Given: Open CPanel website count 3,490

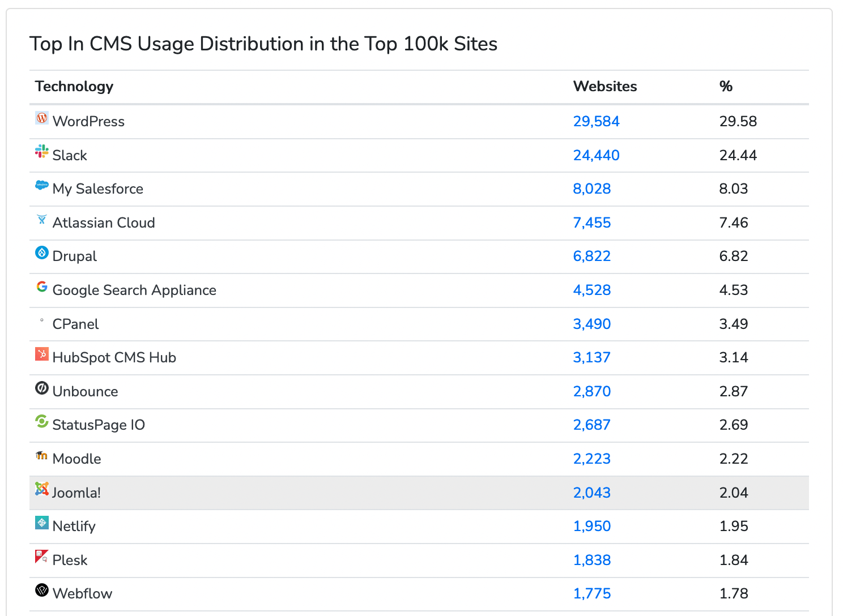Looking at the screenshot, I should coord(592,324).
